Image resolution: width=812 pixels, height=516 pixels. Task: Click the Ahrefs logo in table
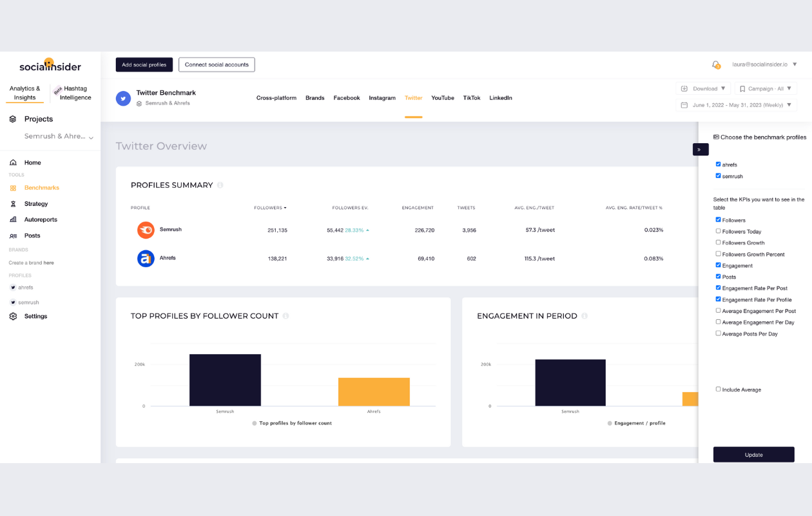[146, 259]
